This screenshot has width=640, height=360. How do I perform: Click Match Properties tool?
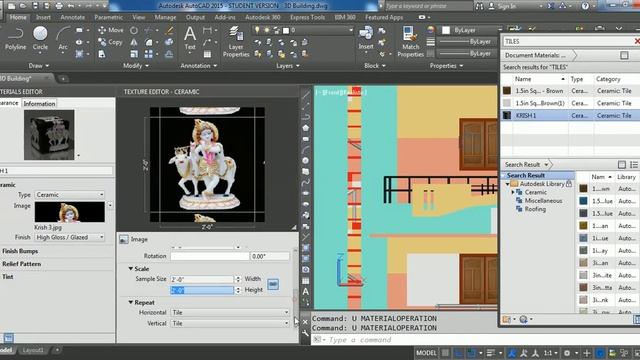pyautogui.click(x=410, y=42)
